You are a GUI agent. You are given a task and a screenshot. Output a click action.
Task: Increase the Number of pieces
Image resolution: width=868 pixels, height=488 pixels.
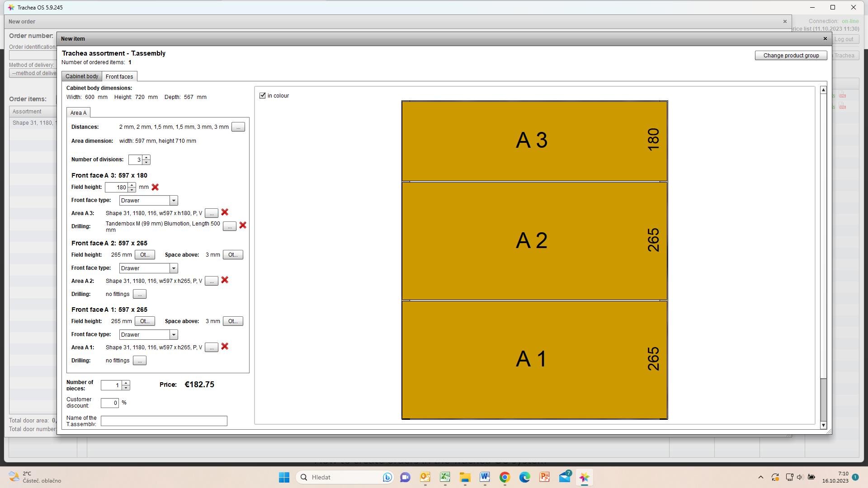point(126,383)
